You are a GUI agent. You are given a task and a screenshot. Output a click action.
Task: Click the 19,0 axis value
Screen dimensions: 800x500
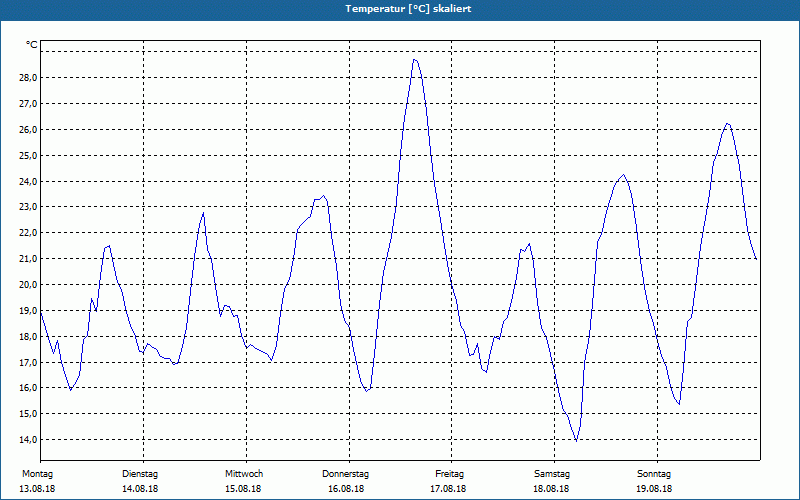tap(27, 310)
